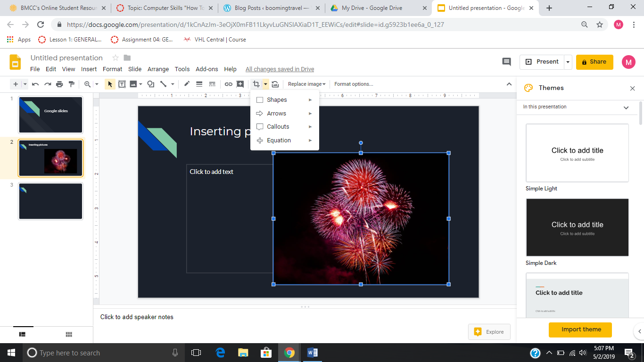The height and width of the screenshot is (362, 644).
Task: Click the print icon
Action: tap(59, 84)
